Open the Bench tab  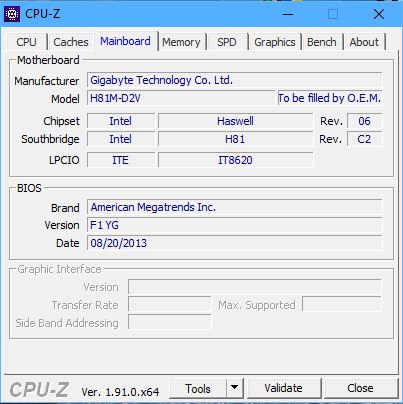click(x=322, y=42)
